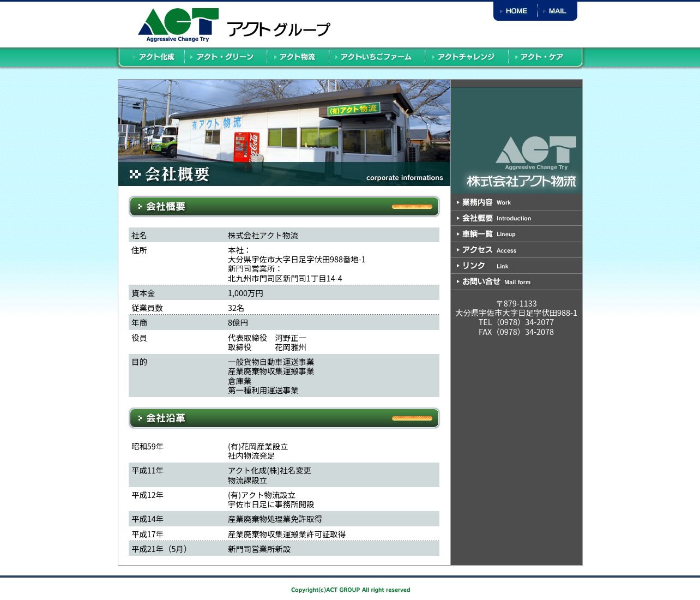The height and width of the screenshot is (600, 700).
Task: Select (有)アクト物流設立 entry
Action: (262, 495)
